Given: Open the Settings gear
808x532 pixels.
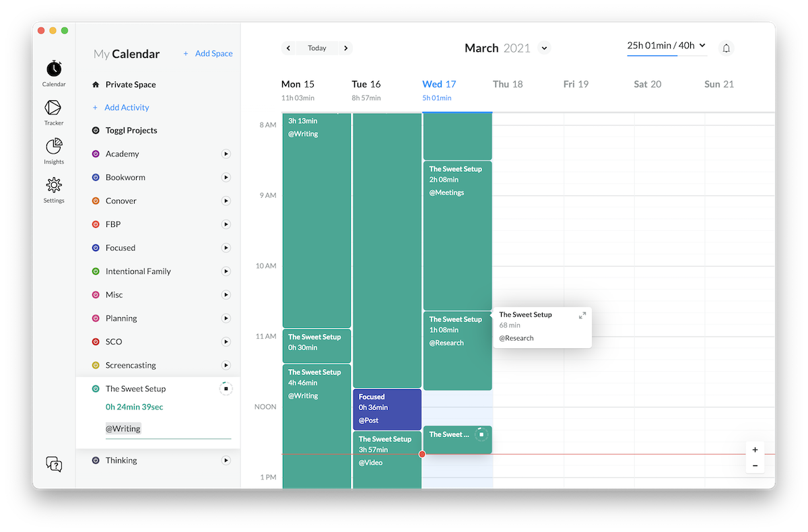Looking at the screenshot, I should click(x=54, y=189).
